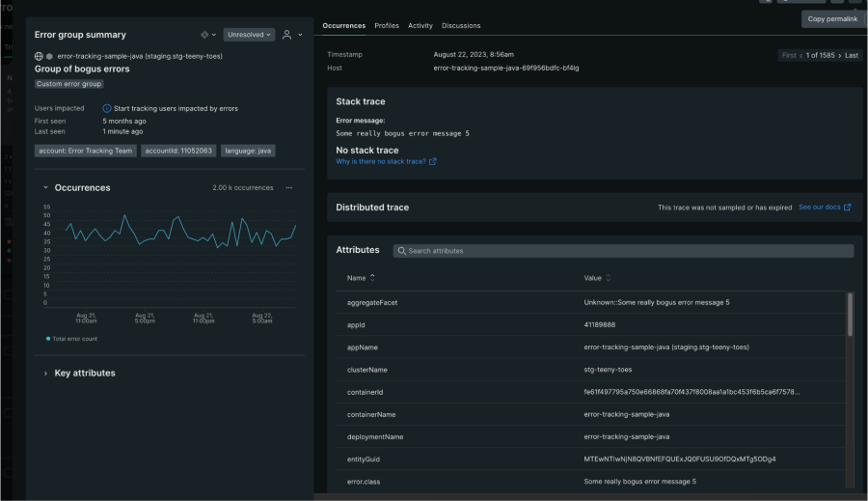Click the timestamp August 22, 2023, 8:56am
This screenshot has height=501, width=868.
point(474,54)
